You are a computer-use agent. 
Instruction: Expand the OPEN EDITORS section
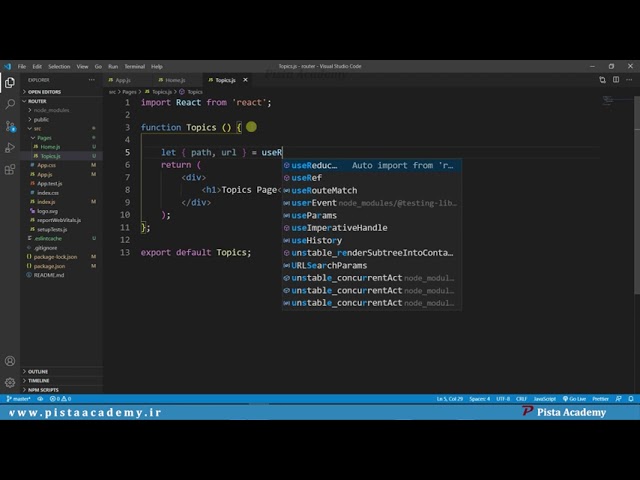point(61,92)
